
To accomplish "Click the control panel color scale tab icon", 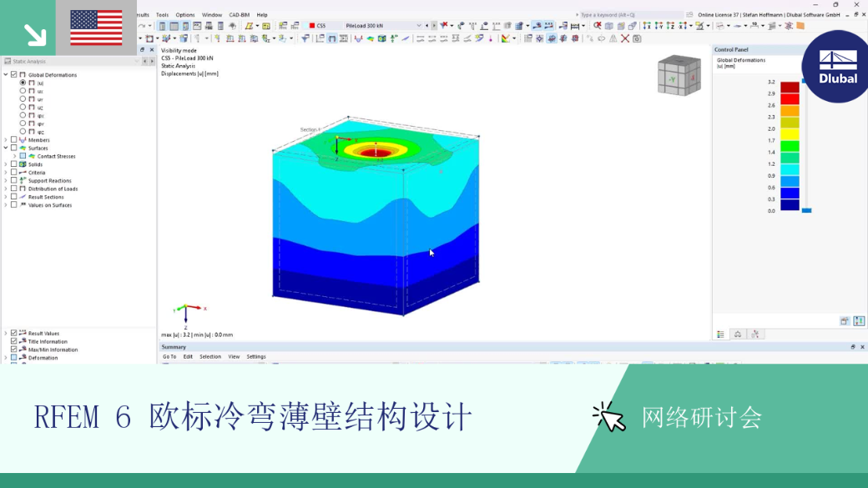I will point(721,335).
